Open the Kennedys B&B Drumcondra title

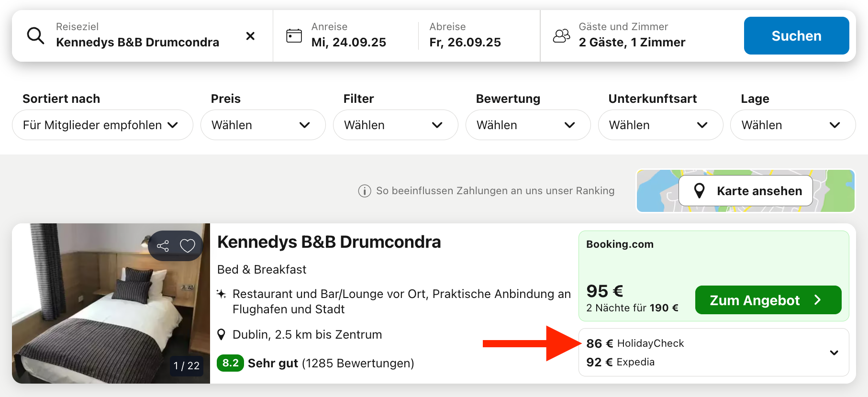(x=329, y=242)
